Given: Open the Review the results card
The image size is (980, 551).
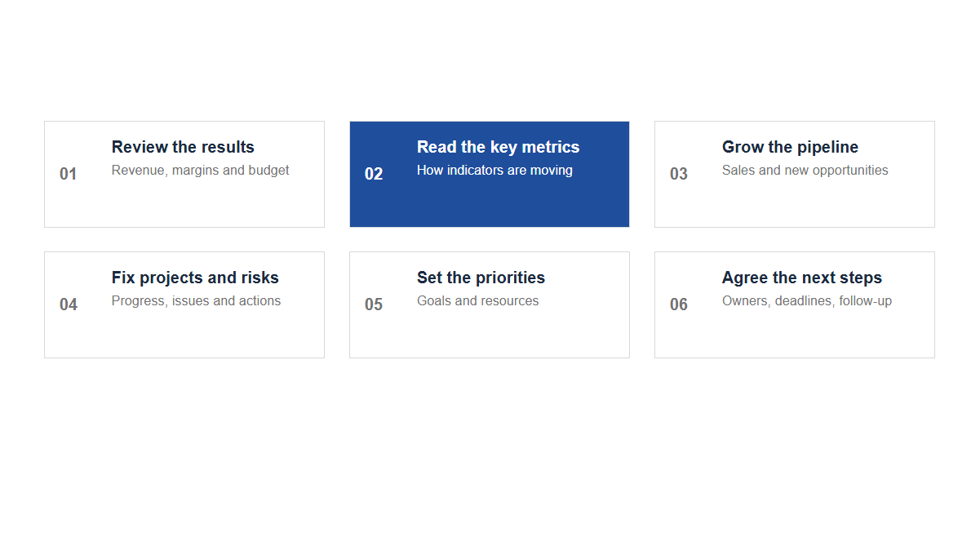Looking at the screenshot, I should pos(184,174).
